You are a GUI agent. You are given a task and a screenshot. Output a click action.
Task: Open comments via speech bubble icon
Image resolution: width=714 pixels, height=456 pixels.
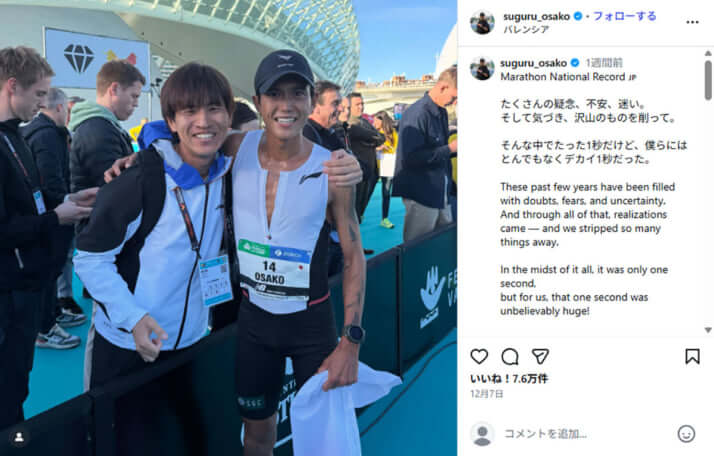click(510, 357)
